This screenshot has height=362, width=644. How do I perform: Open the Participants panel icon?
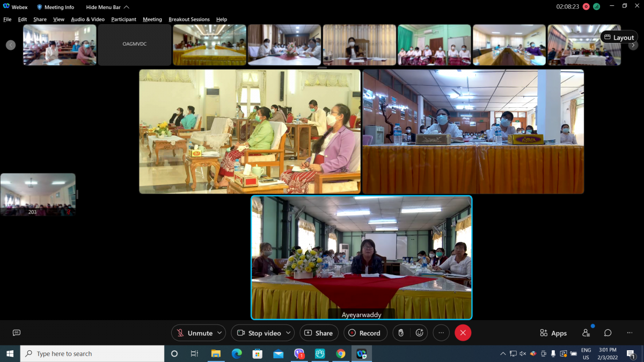coord(586,333)
